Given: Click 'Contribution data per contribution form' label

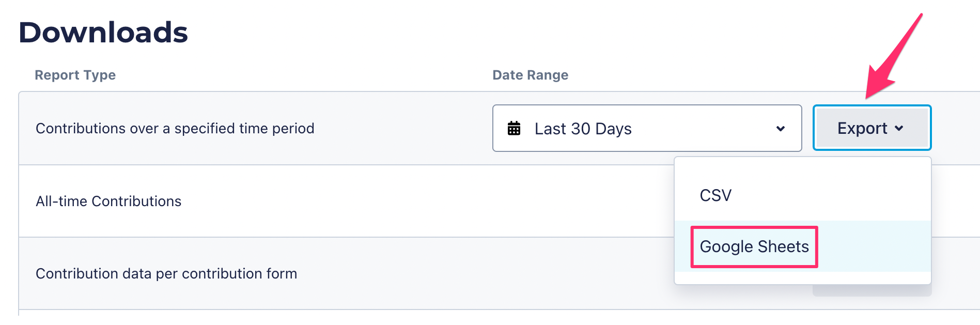Looking at the screenshot, I should 166,273.
